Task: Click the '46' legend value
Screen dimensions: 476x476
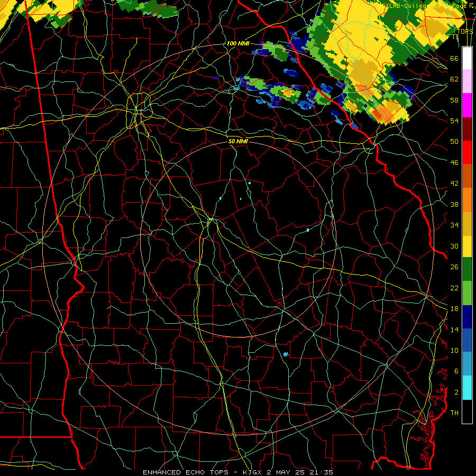Action: tap(454, 162)
